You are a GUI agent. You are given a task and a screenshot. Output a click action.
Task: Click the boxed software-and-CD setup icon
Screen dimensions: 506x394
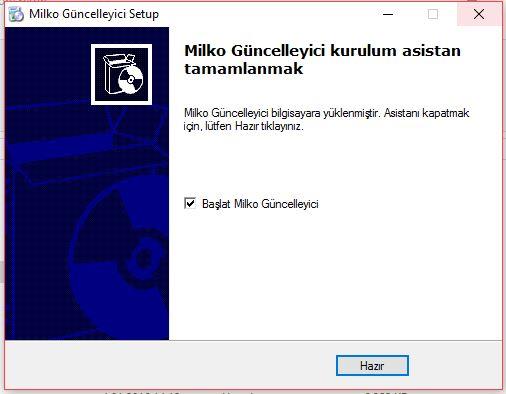click(121, 74)
